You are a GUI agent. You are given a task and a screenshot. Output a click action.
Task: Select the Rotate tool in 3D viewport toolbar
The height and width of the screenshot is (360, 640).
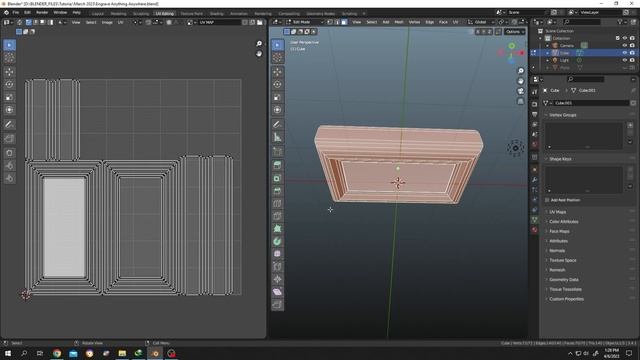(x=278, y=84)
